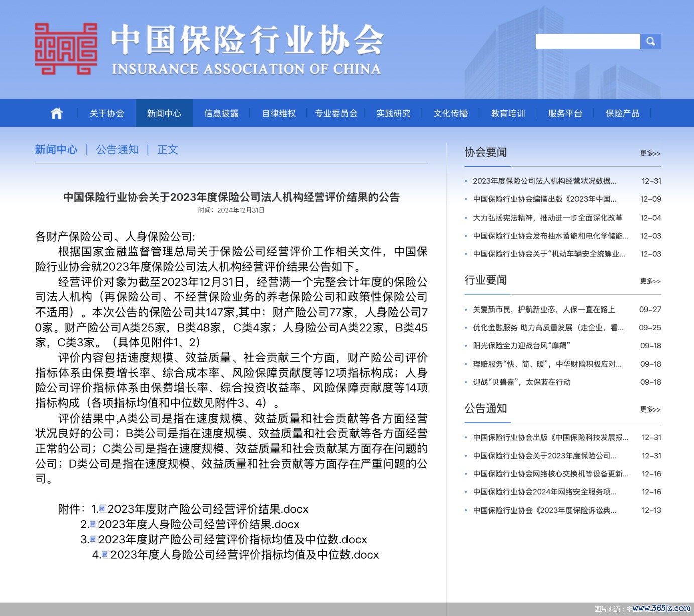The width and height of the screenshot is (694, 616).
Task: Open sidebar notice 关于2023年度保险公司
Action: (544, 456)
